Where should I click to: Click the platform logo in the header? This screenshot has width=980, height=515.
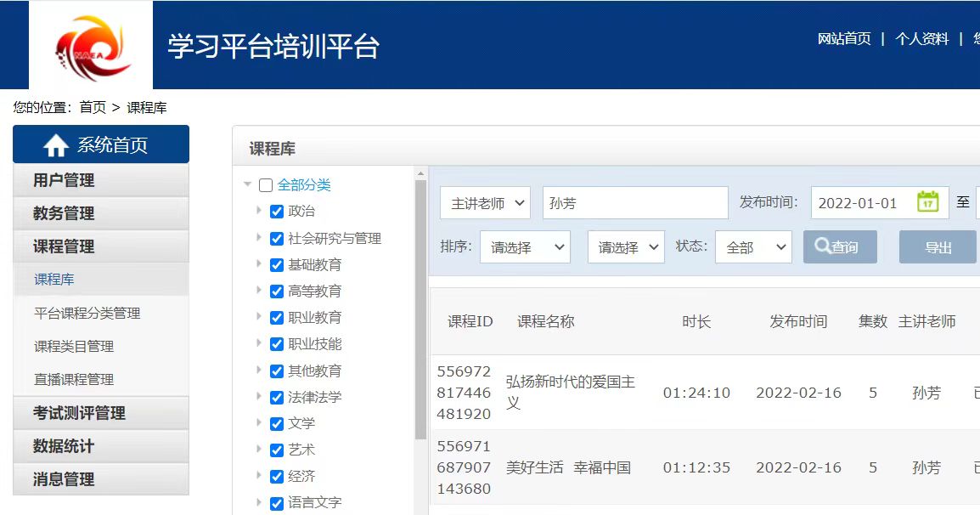(91, 45)
